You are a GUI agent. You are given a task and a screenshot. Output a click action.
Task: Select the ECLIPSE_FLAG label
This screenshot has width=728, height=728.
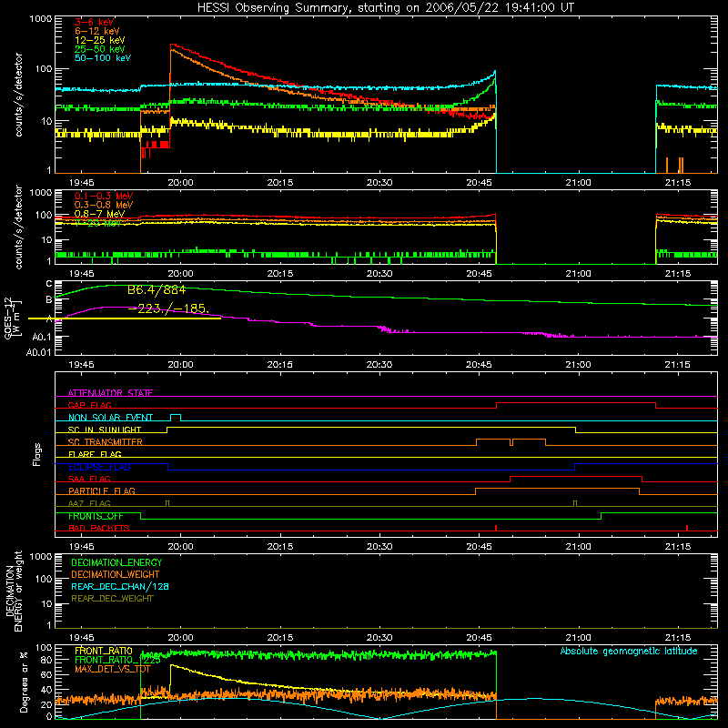click(x=99, y=467)
